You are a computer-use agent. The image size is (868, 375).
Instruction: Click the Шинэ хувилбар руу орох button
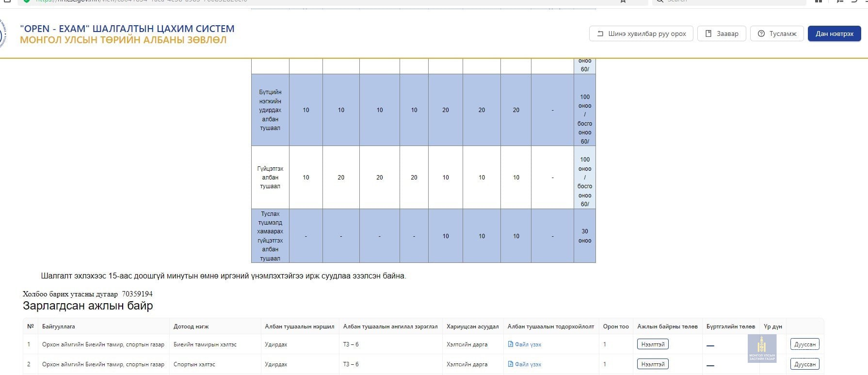tap(641, 33)
